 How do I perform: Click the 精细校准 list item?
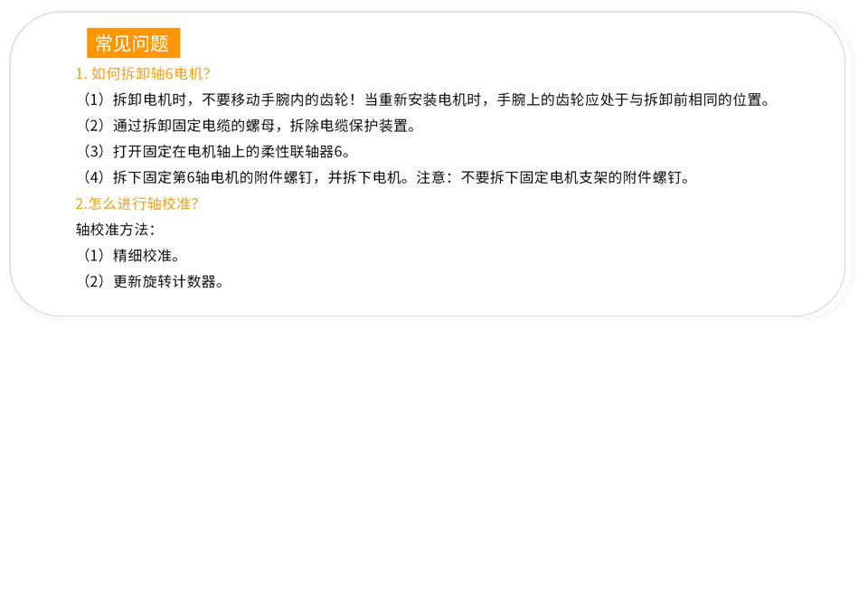[132, 256]
